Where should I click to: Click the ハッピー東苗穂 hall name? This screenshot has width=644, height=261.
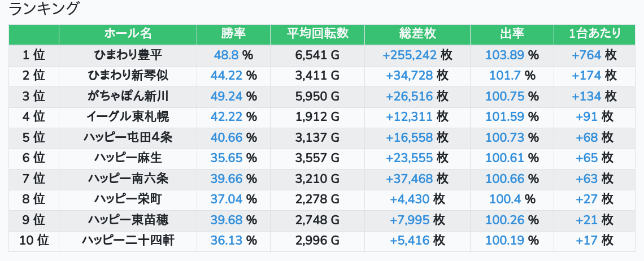[x=128, y=220]
